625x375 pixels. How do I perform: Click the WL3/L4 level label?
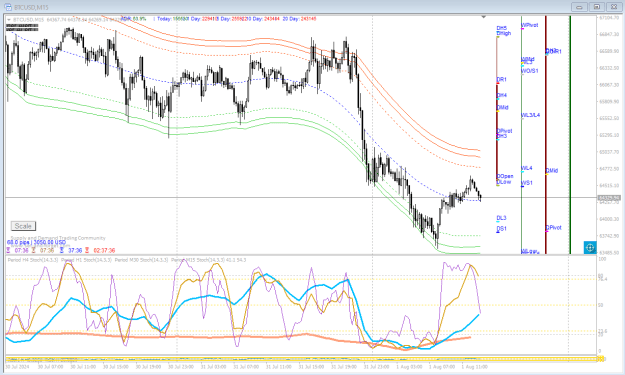coord(531,115)
